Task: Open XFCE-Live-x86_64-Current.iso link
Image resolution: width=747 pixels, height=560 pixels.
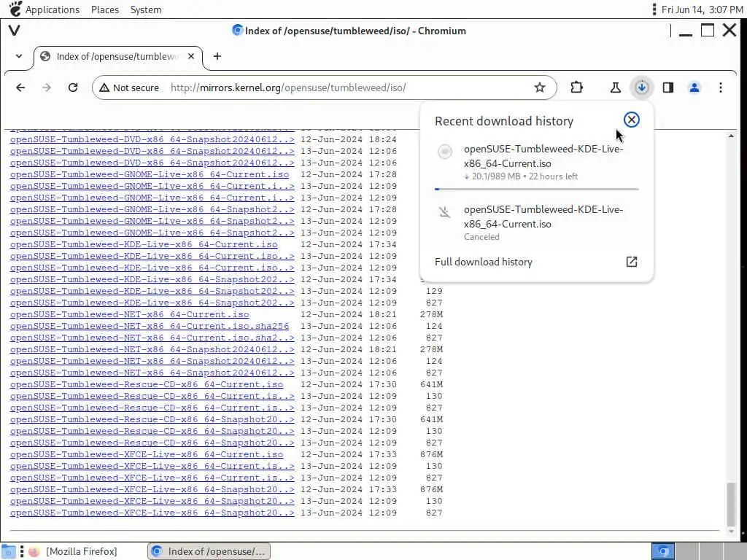Action: (x=146, y=454)
